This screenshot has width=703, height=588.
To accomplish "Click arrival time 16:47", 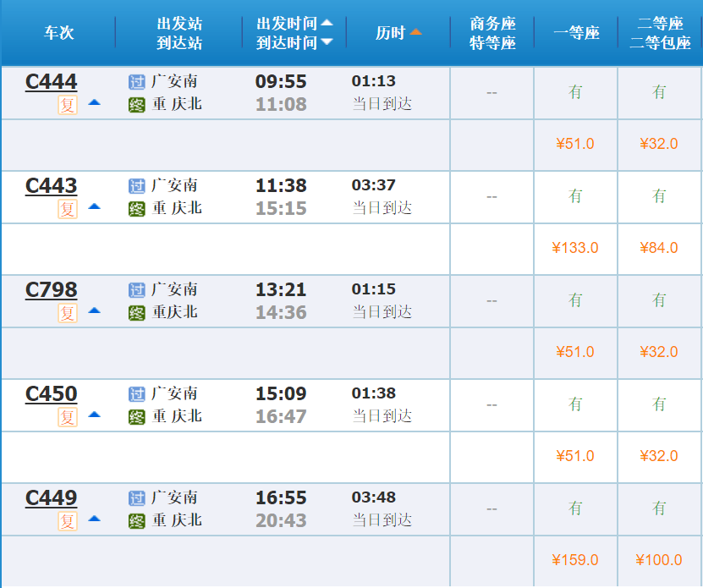I will 281,416.
